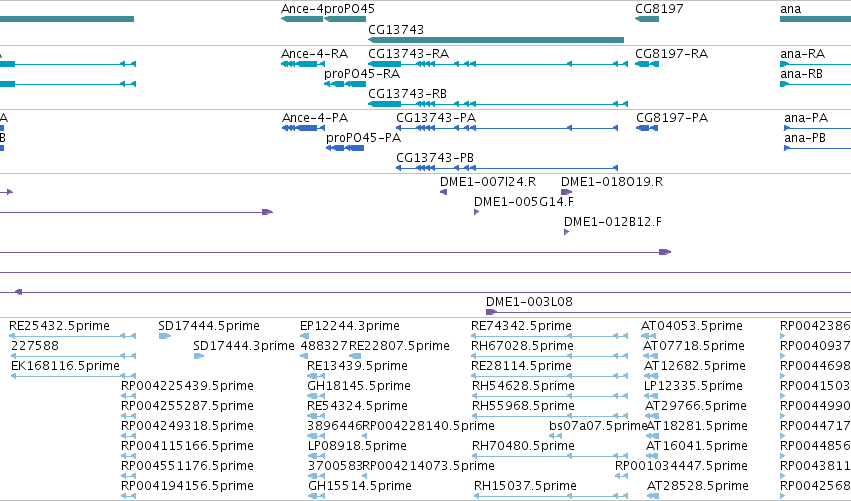This screenshot has height=501, width=851.
Task: Open the RP004194156.5prime EST label
Action: [x=187, y=486]
